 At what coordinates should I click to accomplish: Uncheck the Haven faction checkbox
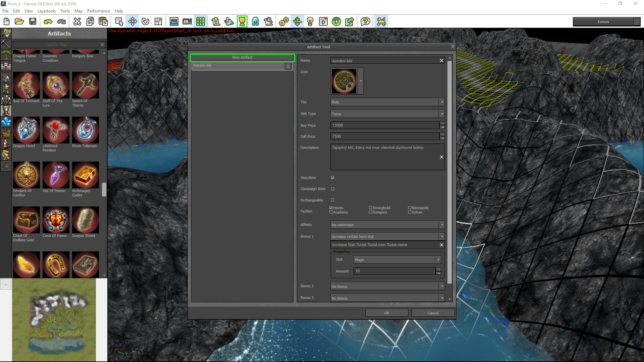click(331, 208)
